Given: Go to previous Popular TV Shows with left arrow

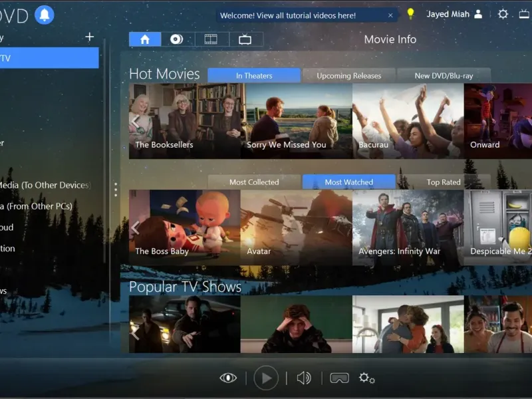Looking at the screenshot, I should (x=136, y=333).
